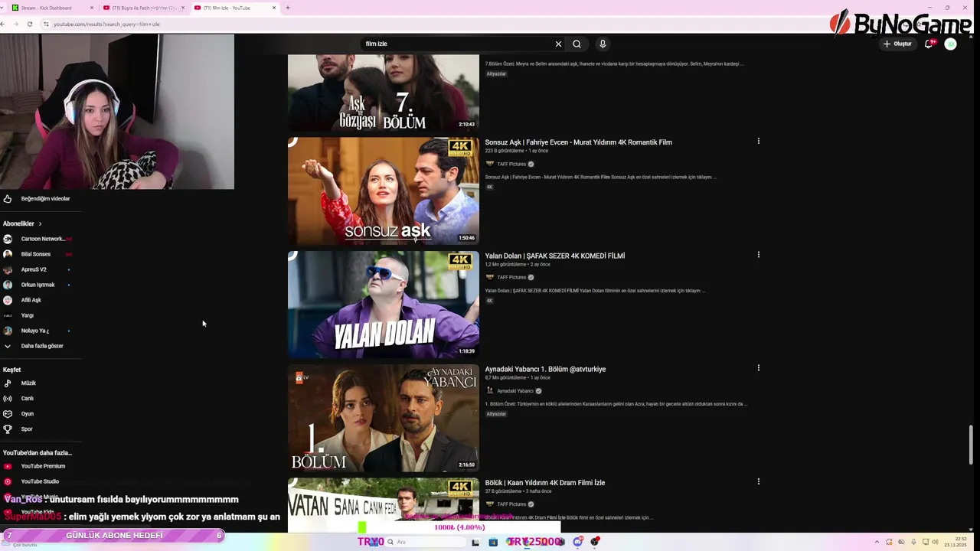Open the Aşk ve Gözyaşı 7. Bölüm thumbnail
Image resolution: width=980 pixels, height=551 pixels.
pos(383,92)
